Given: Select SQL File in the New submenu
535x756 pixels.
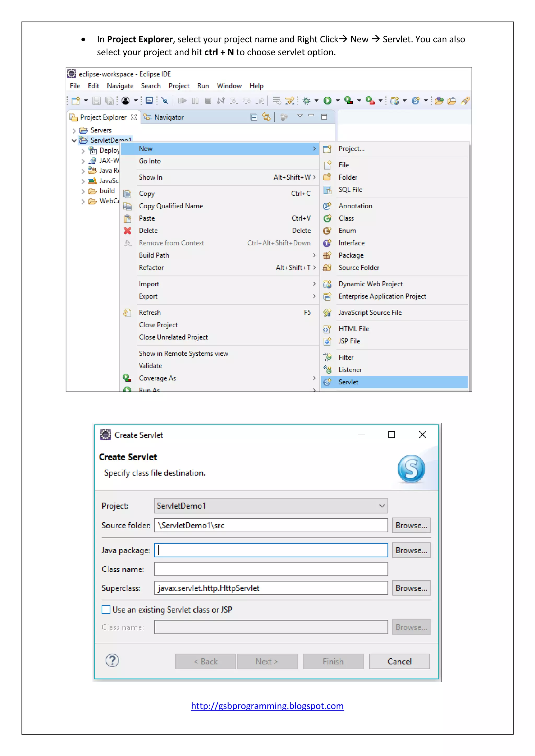Looking at the screenshot, I should [x=394, y=190].
